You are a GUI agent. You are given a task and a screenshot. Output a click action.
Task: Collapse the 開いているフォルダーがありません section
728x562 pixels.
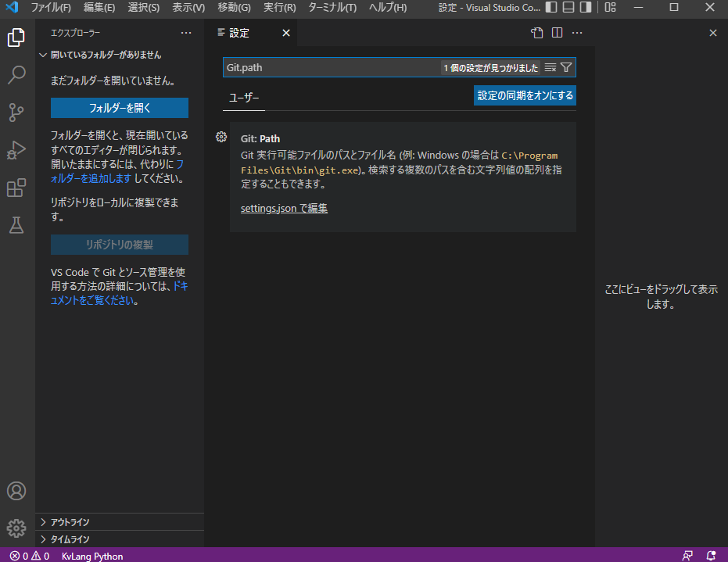(102, 55)
